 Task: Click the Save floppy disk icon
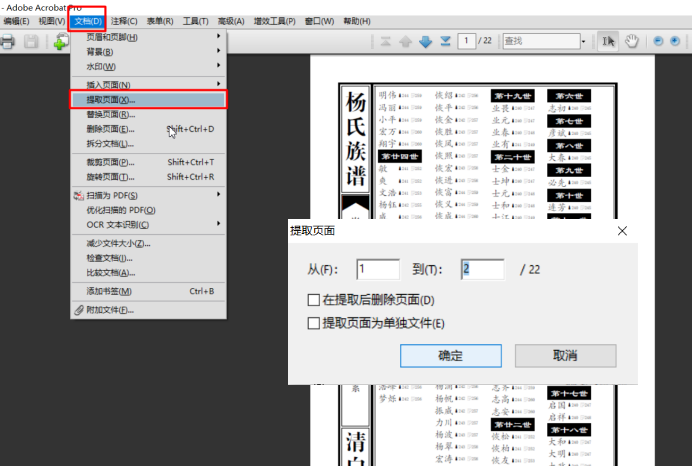[31, 42]
